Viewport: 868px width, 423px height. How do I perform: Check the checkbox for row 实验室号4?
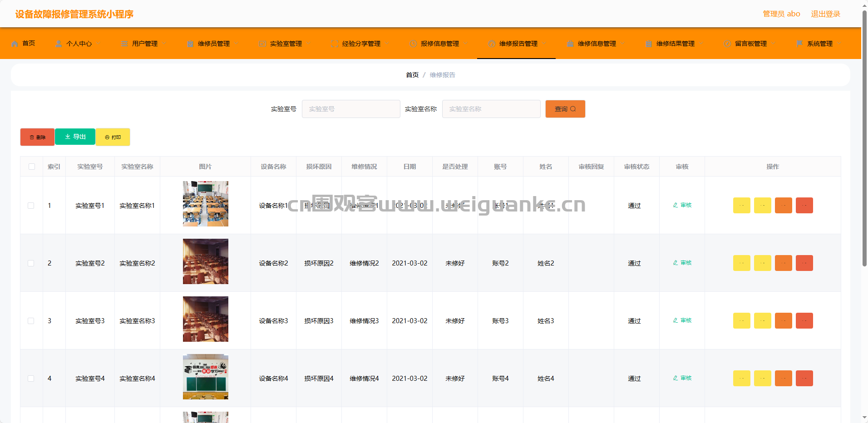point(31,379)
